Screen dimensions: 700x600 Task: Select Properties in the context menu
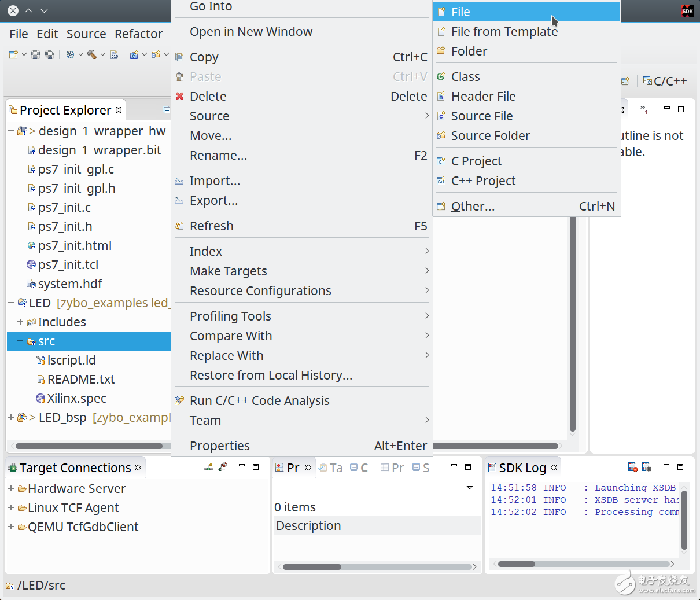219,446
